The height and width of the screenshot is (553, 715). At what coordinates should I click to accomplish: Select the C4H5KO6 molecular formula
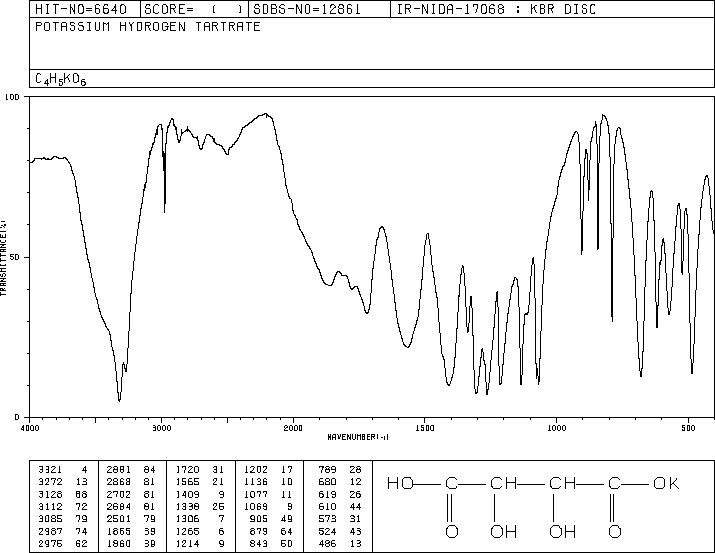[x=61, y=79]
